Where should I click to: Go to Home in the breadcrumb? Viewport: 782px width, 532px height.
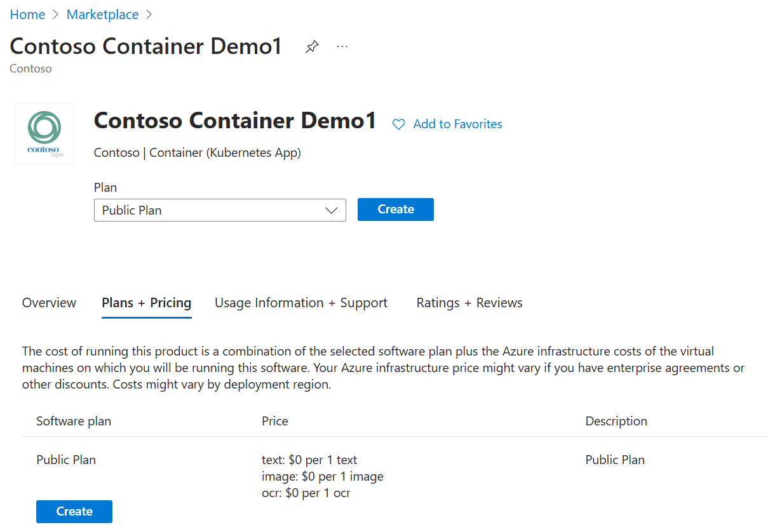[27, 15]
